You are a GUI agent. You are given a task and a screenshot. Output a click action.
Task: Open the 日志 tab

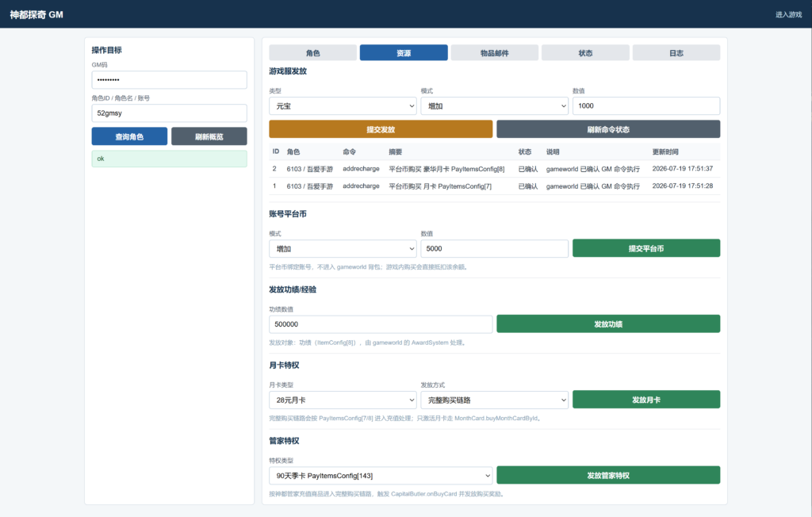[x=676, y=53]
